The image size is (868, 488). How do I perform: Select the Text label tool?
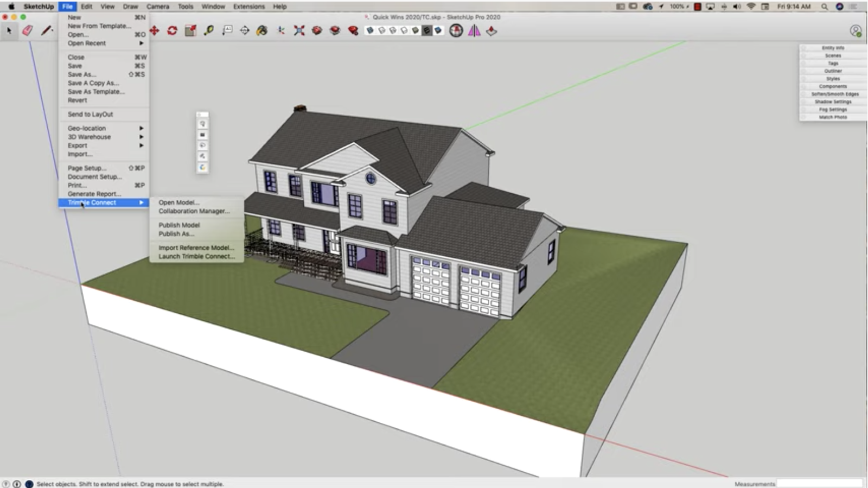(x=227, y=30)
